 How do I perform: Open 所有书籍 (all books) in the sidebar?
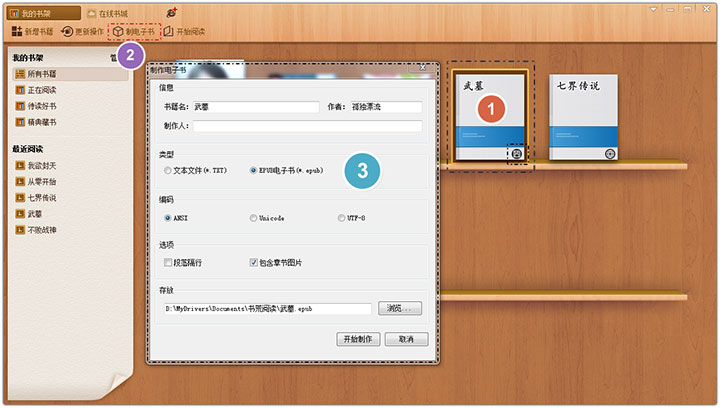click(40, 75)
